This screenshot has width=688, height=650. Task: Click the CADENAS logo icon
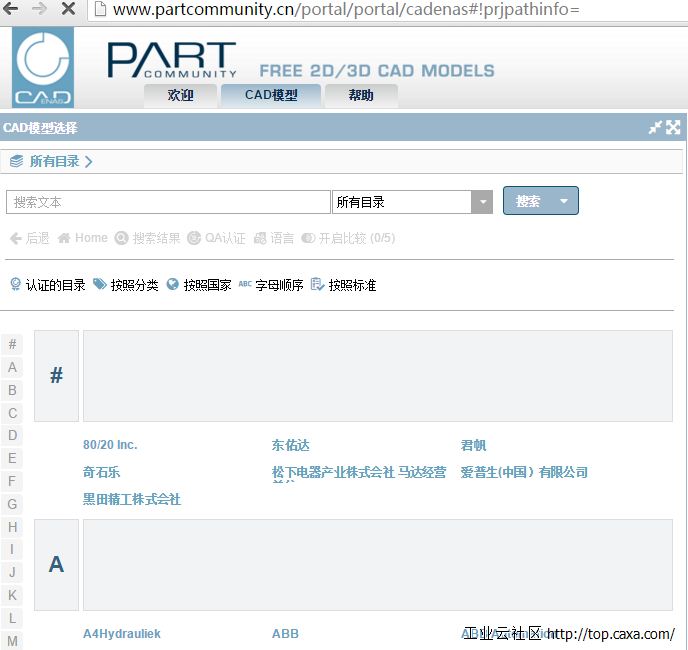tap(43, 67)
